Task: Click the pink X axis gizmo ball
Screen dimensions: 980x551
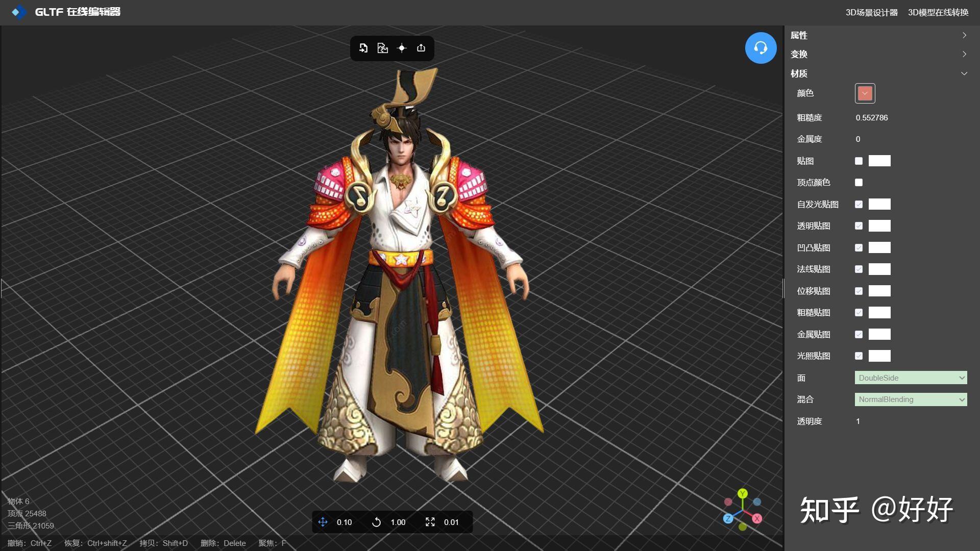Action: click(757, 518)
